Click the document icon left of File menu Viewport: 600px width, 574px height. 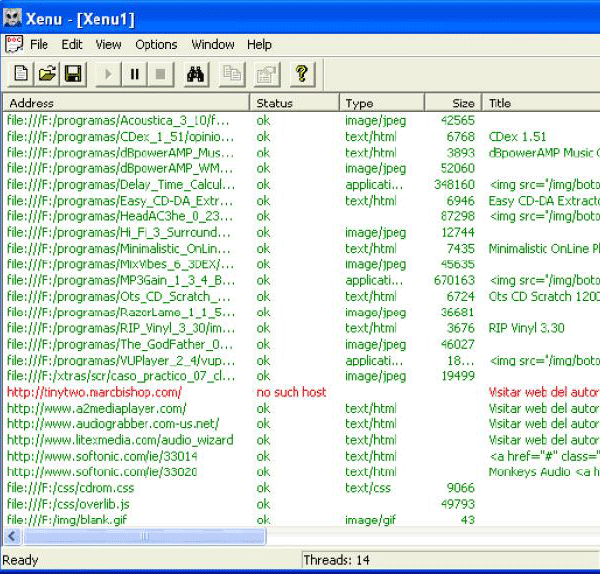pyautogui.click(x=14, y=44)
